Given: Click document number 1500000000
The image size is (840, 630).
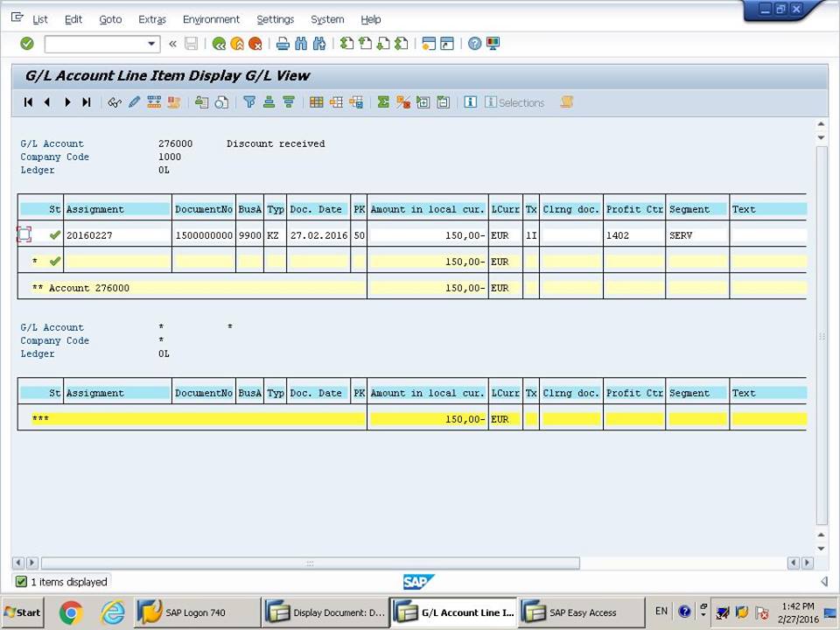Looking at the screenshot, I should [x=204, y=235].
